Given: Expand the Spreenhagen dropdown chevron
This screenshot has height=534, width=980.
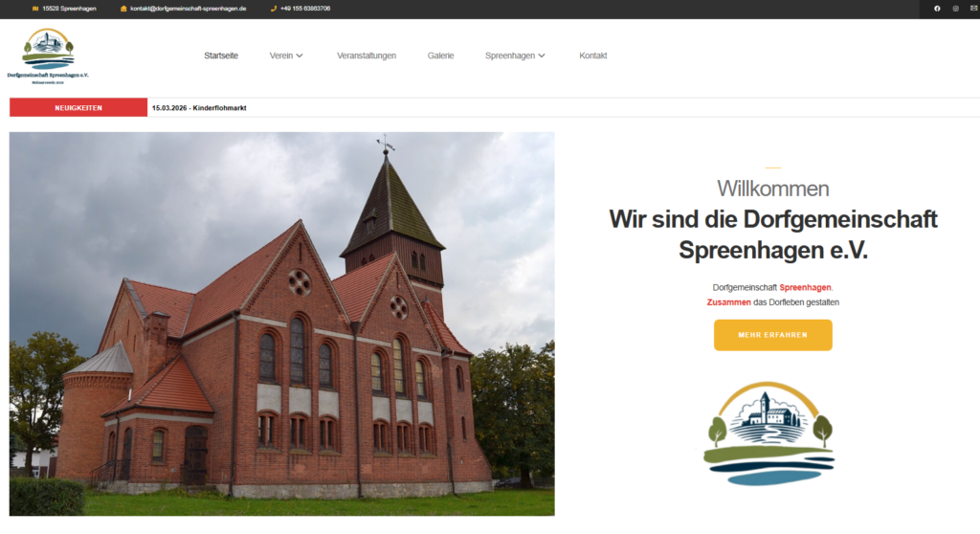Looking at the screenshot, I should click(x=542, y=56).
